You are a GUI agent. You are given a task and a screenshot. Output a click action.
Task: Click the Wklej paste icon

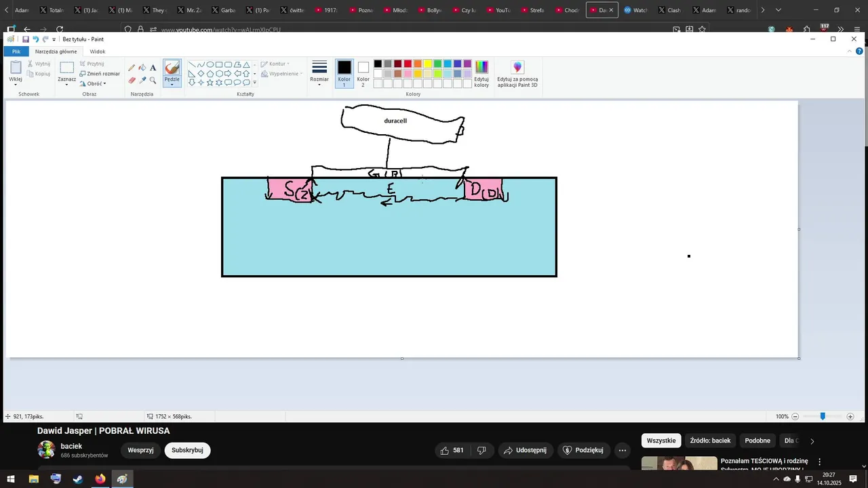tap(16, 68)
